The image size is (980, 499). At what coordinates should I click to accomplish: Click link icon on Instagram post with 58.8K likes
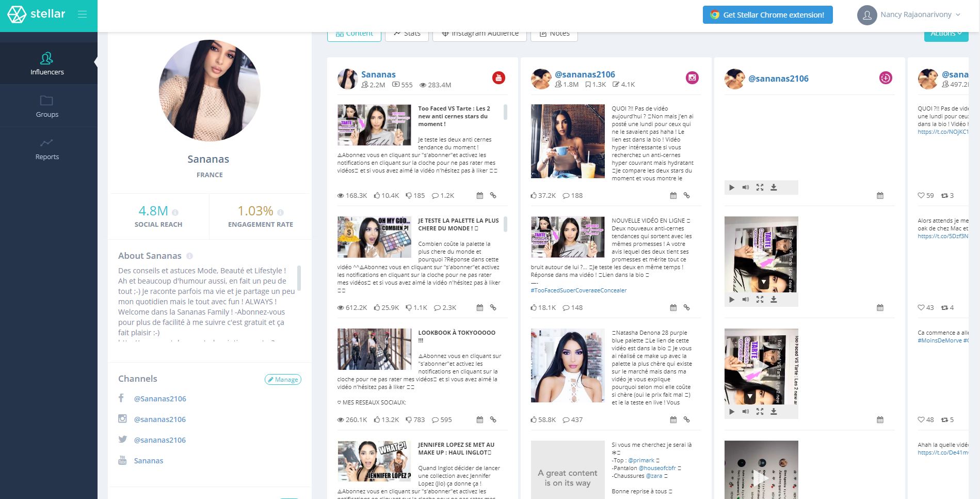686,420
